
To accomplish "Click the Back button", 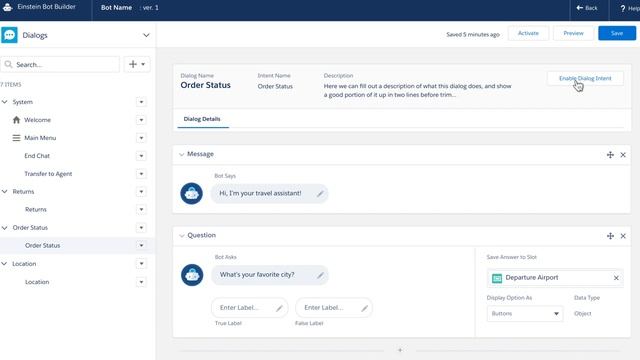I will [x=587, y=8].
